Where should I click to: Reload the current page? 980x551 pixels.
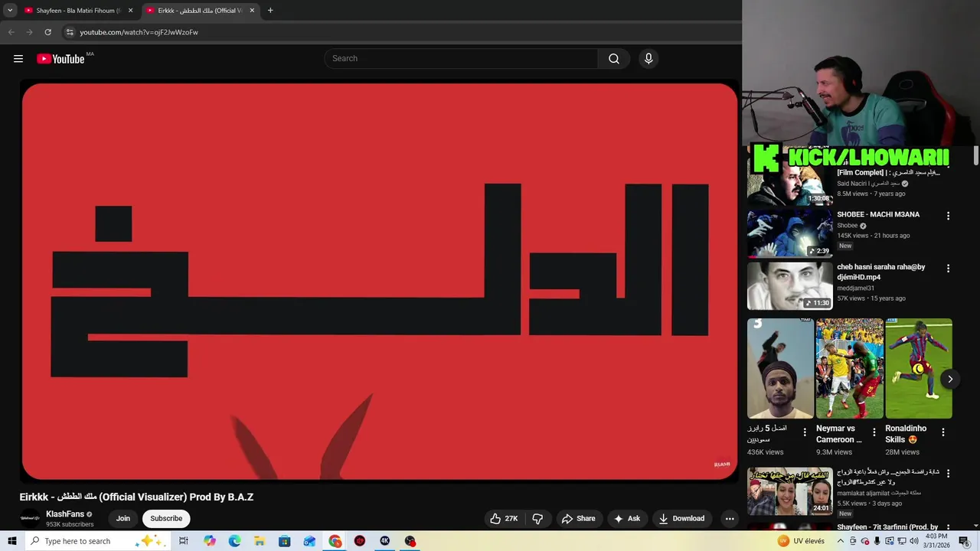point(47,32)
